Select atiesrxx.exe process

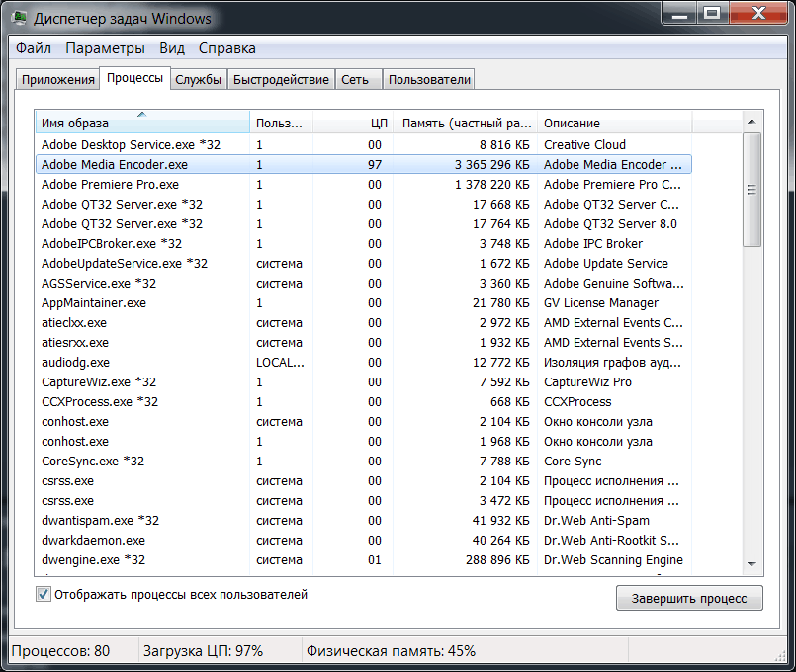[x=364, y=342]
